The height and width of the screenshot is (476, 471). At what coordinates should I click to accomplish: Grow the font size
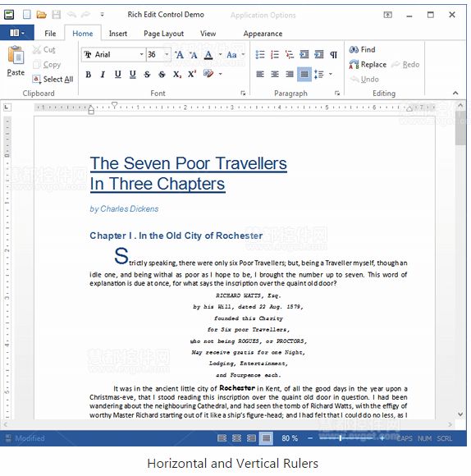point(179,55)
